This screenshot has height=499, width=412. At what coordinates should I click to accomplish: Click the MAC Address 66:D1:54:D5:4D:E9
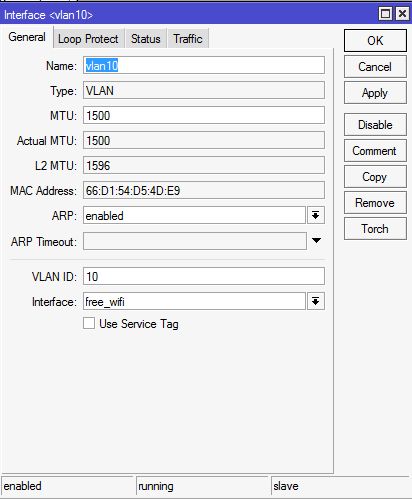coord(204,190)
